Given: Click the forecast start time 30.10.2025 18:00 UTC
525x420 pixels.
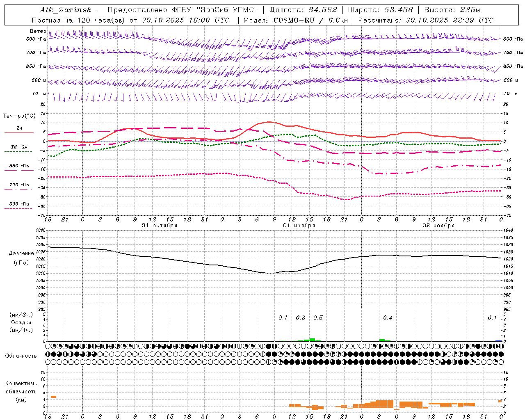Looking at the screenshot, I should coord(185,20).
